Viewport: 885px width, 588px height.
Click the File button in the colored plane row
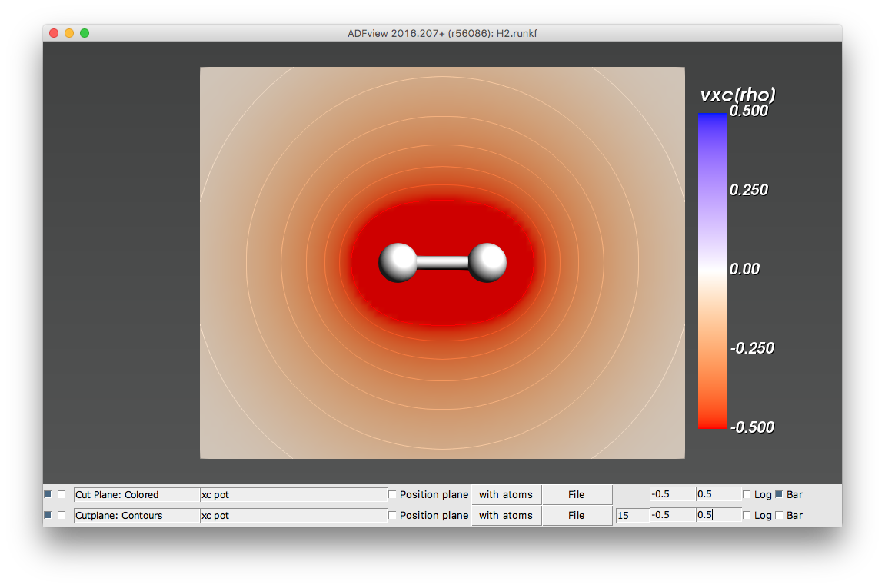(x=576, y=494)
